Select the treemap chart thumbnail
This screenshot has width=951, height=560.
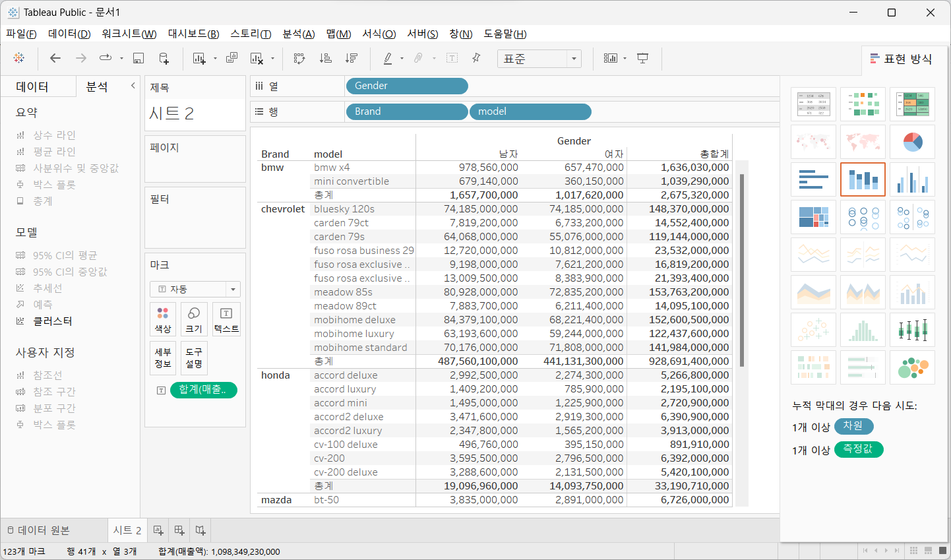(813, 217)
